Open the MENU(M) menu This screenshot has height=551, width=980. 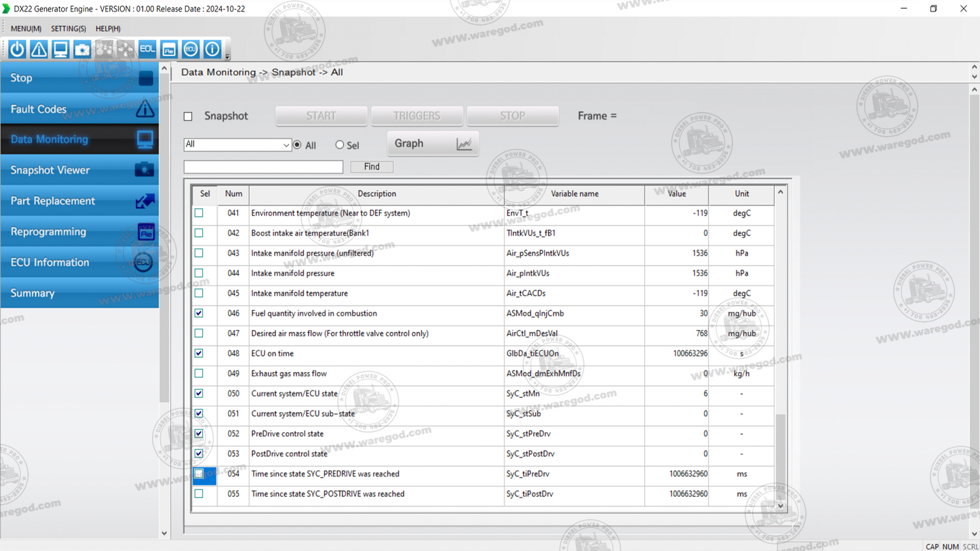[x=25, y=28]
